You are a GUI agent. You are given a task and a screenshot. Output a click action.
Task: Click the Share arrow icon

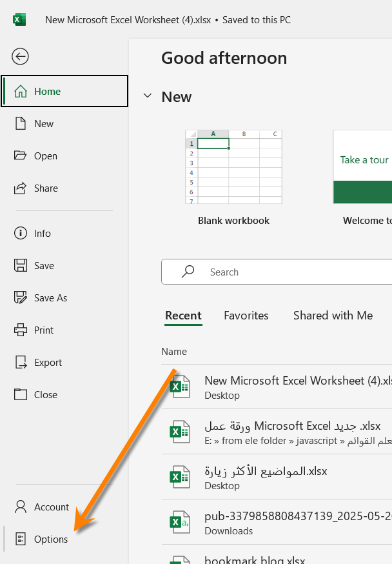pos(20,188)
